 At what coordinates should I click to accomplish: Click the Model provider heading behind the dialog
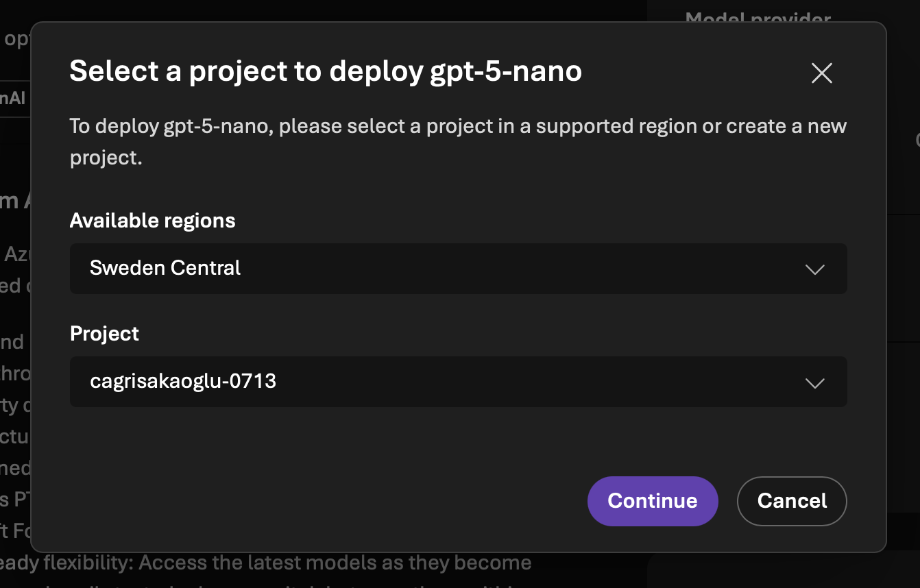(x=757, y=19)
